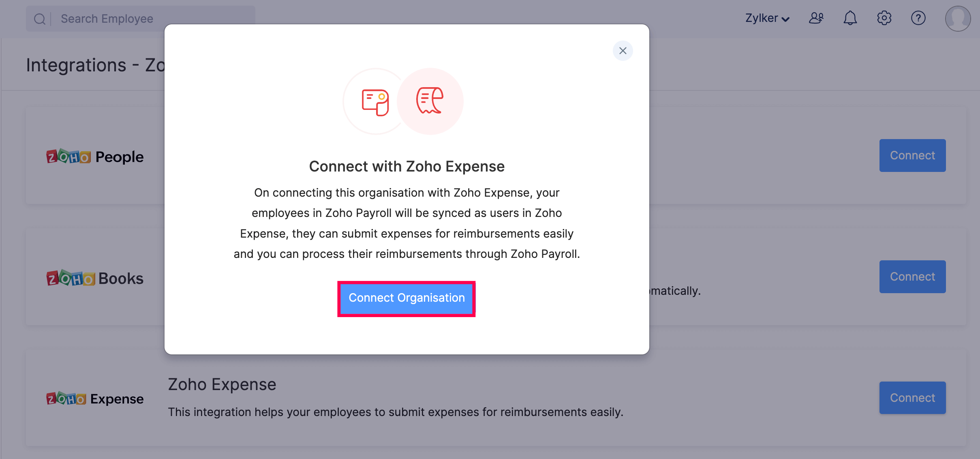Image resolution: width=980 pixels, height=459 pixels.
Task: Click Connect Organisation button
Action: 407,298
